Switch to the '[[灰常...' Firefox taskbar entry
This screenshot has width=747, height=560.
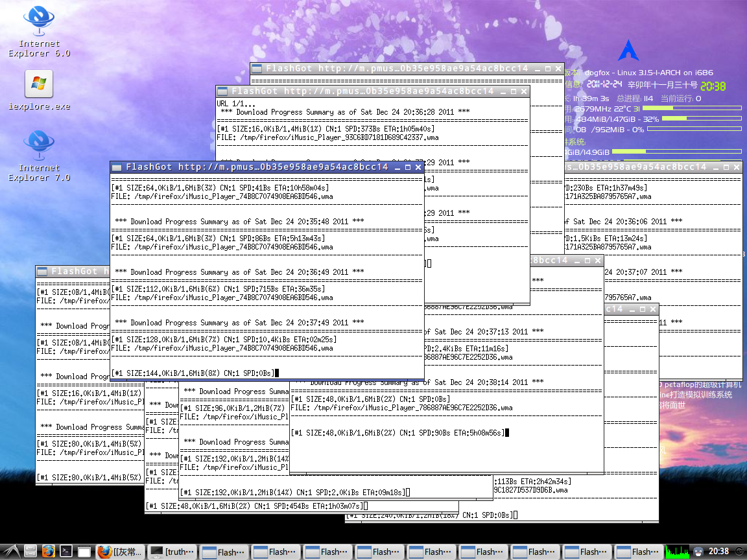point(120,552)
